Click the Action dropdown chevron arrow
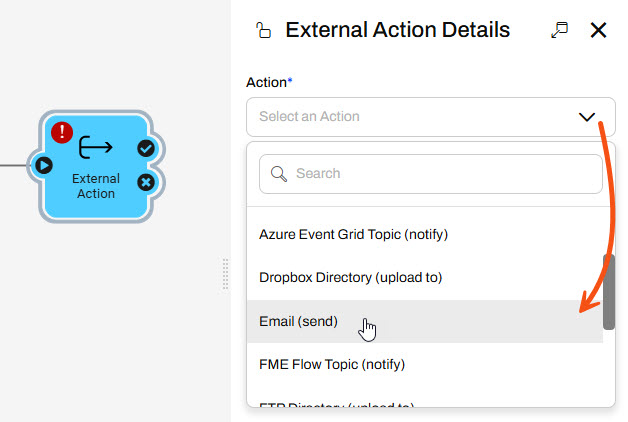This screenshot has height=422, width=628. (x=587, y=117)
